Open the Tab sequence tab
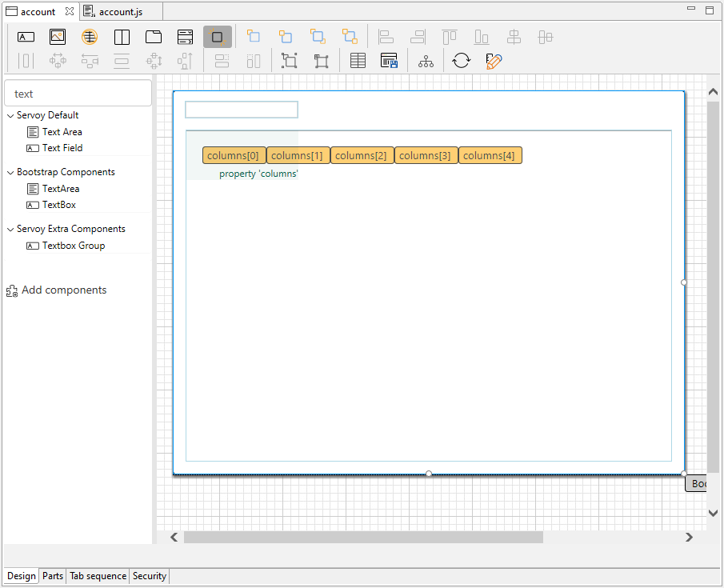The image size is (724, 588). (98, 576)
